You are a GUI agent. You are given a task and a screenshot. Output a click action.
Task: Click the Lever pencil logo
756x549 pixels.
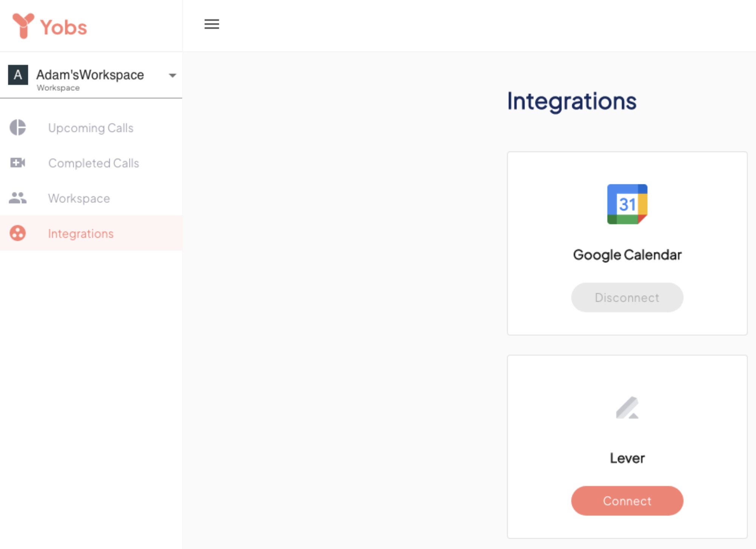pos(627,408)
